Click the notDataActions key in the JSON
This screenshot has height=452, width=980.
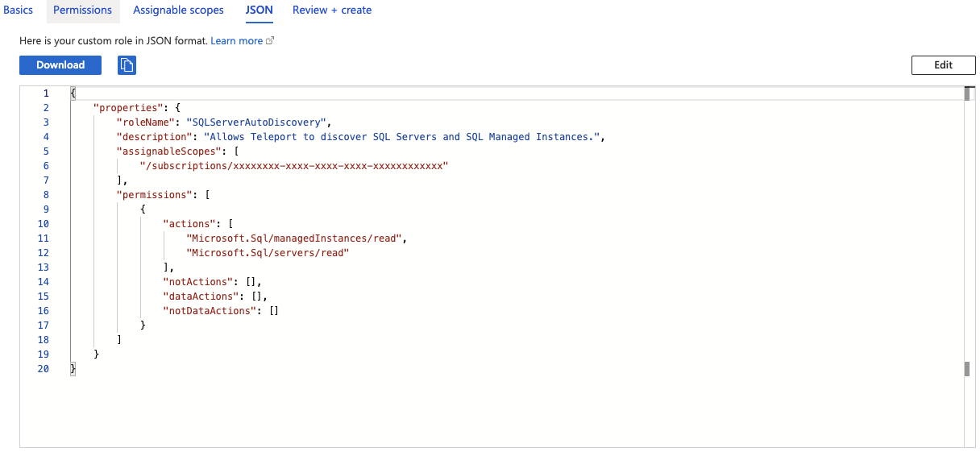209,311
